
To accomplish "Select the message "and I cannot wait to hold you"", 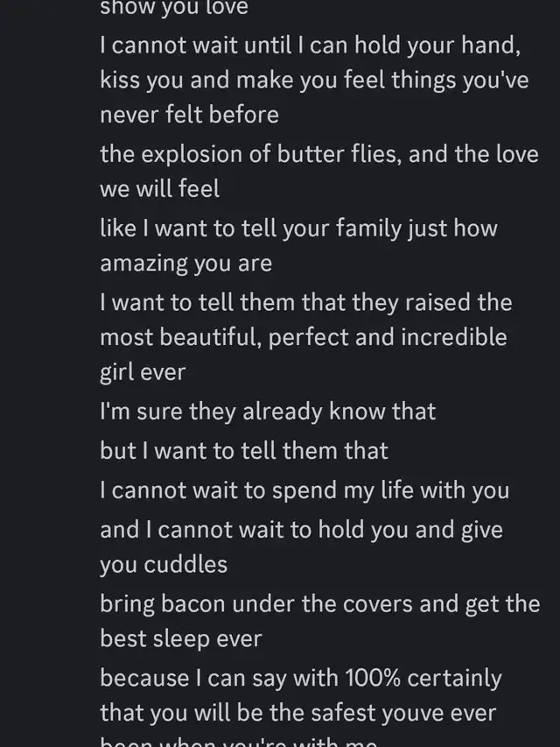I will coord(301,530).
